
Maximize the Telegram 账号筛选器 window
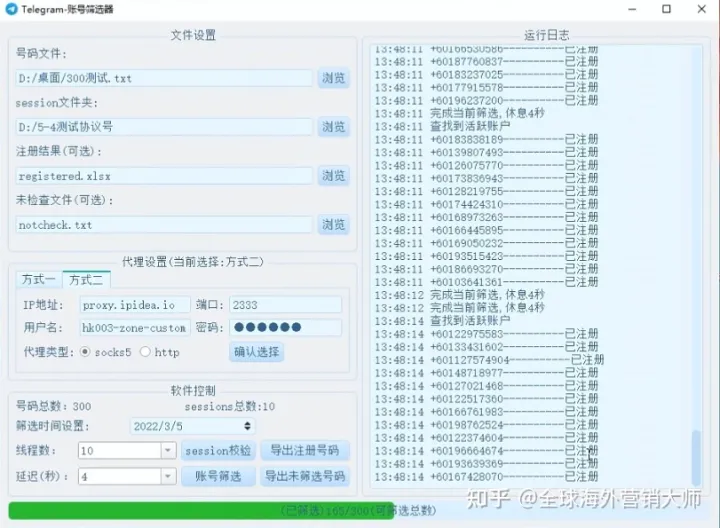tap(666, 9)
